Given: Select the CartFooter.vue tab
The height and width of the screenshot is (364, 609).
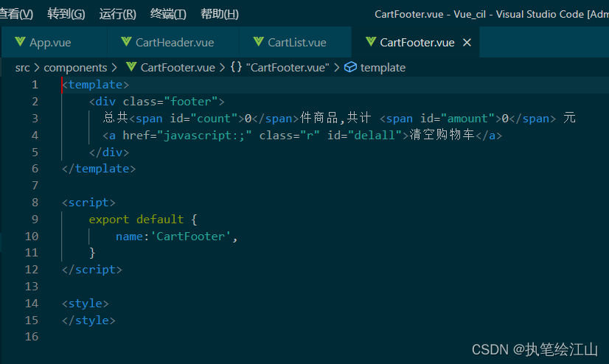Looking at the screenshot, I should point(415,42).
